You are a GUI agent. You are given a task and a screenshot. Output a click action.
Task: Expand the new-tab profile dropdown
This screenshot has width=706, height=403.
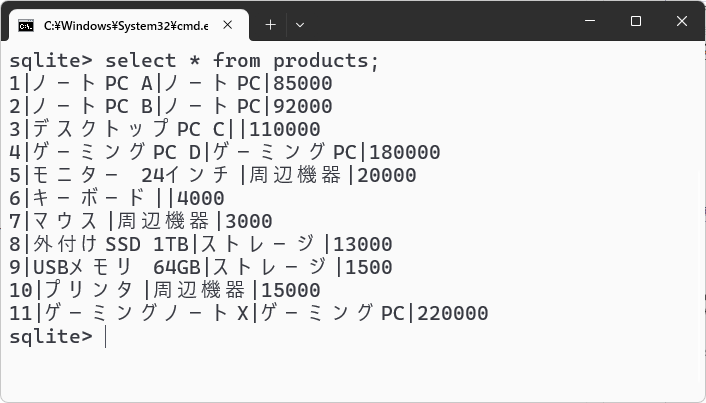pos(300,25)
